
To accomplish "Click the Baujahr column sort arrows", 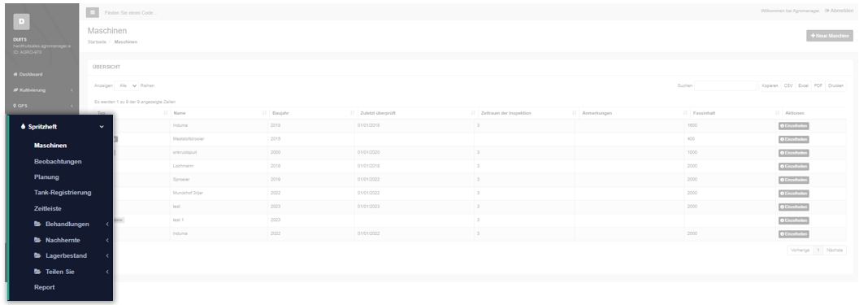I will tap(352, 113).
